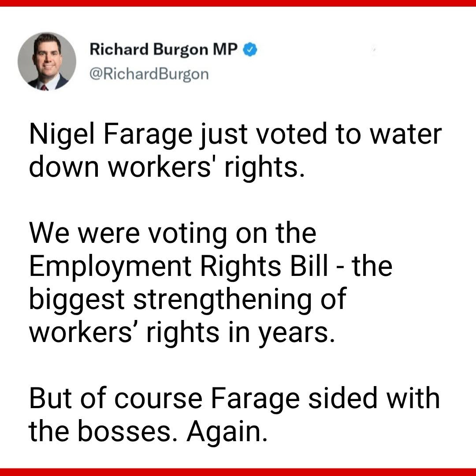Click the words 'sided with' in the tweet

[x=376, y=397]
